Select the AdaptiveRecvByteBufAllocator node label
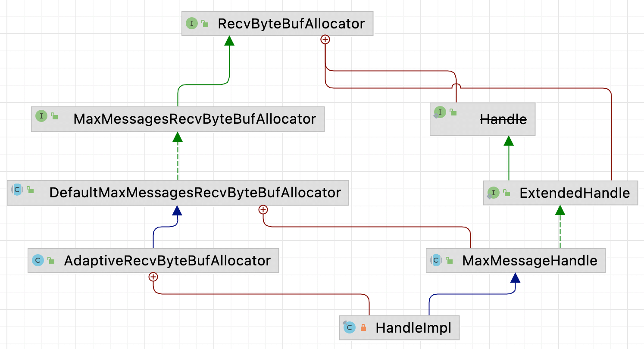 [167, 260]
